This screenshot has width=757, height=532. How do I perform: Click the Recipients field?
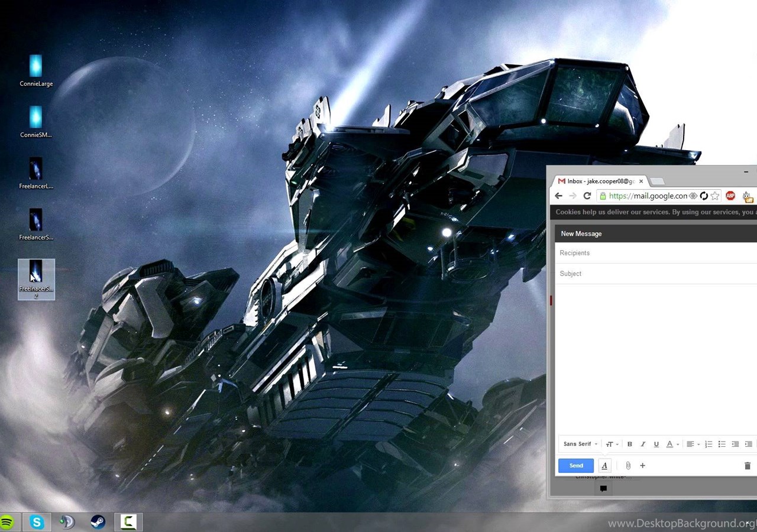[x=656, y=253]
